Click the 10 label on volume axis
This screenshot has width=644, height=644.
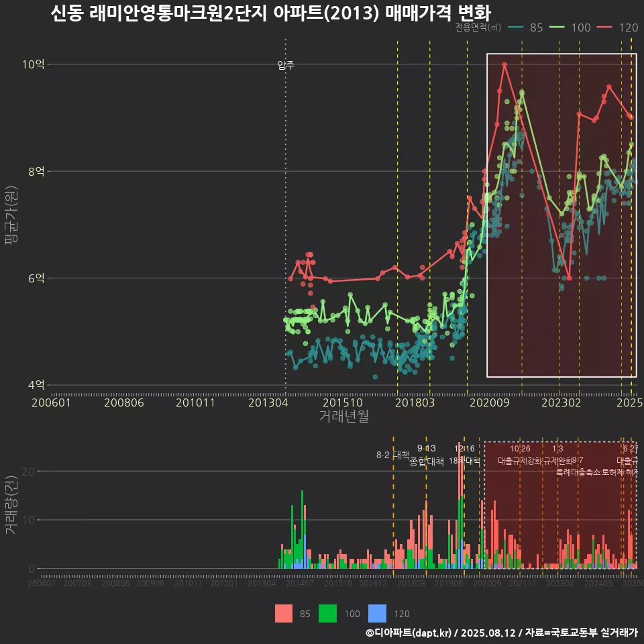point(28,520)
